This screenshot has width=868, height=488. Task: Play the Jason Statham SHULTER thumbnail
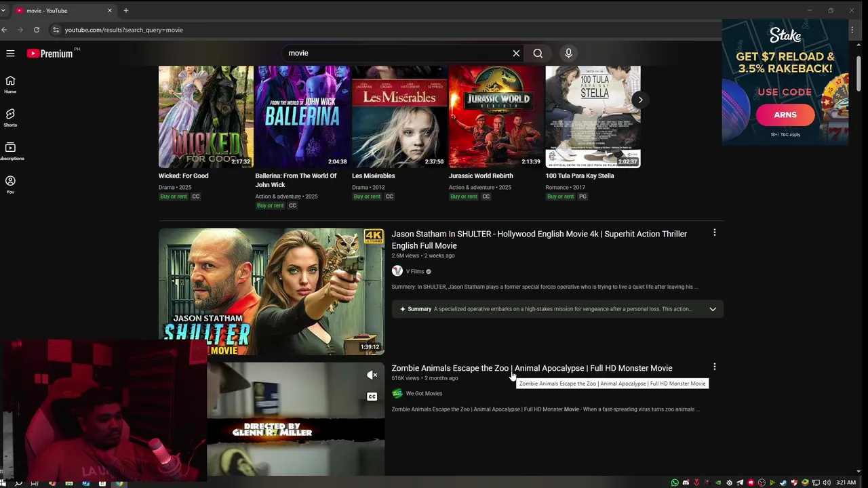[271, 291]
